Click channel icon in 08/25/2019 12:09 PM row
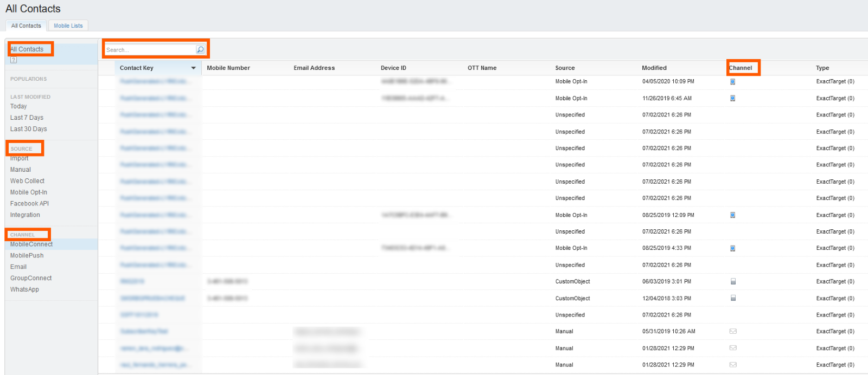This screenshot has height=375, width=868. [732, 215]
